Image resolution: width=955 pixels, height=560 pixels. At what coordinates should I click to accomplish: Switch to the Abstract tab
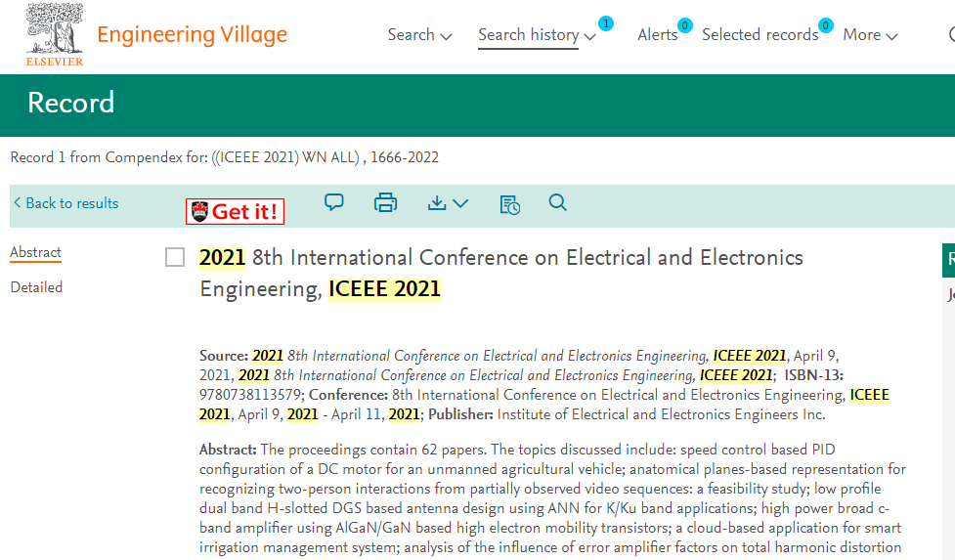[x=35, y=252]
